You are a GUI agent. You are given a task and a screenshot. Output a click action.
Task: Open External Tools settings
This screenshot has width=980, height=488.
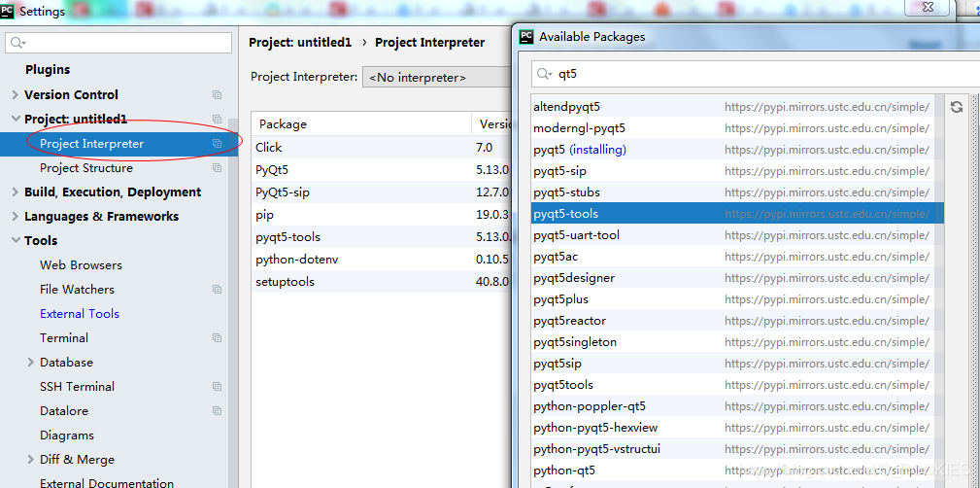[80, 313]
